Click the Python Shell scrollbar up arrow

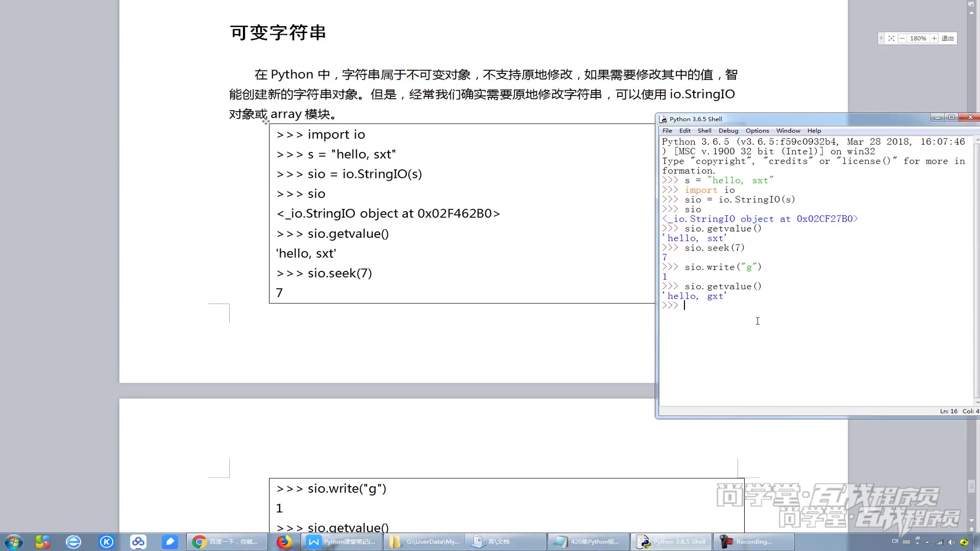point(977,139)
